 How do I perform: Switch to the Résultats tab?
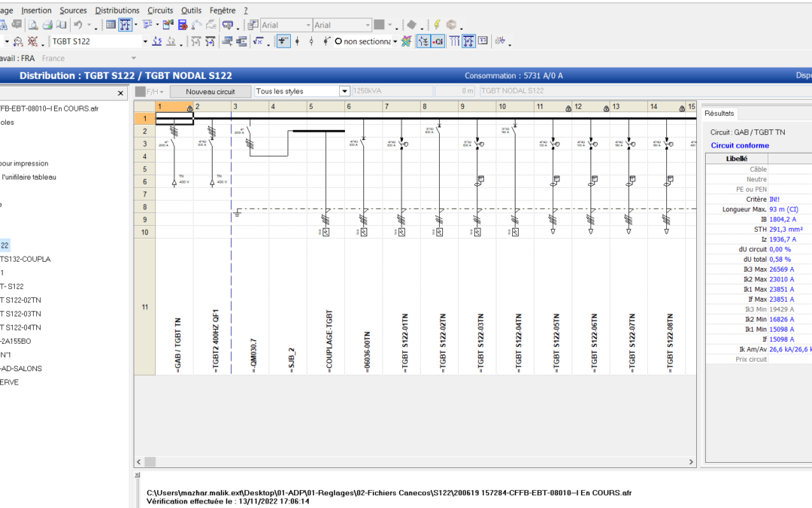[719, 113]
